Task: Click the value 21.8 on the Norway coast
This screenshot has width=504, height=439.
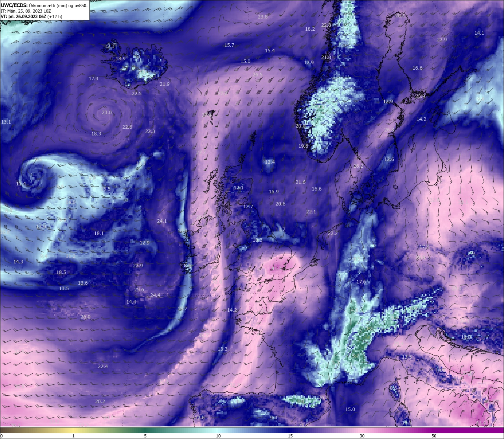Action: pyautogui.click(x=326, y=57)
